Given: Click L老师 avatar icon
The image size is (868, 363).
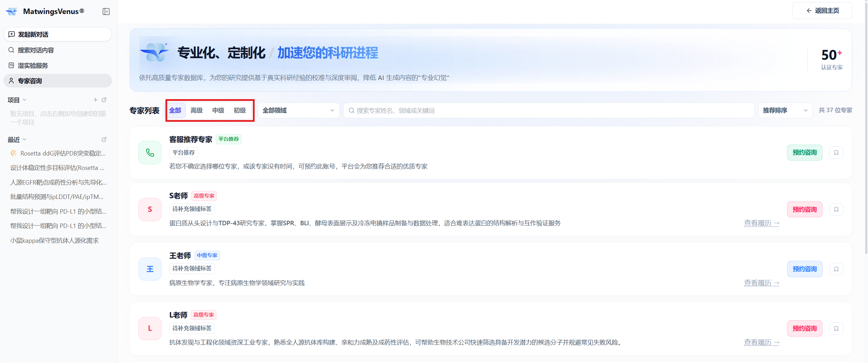Looking at the screenshot, I should 150,328.
